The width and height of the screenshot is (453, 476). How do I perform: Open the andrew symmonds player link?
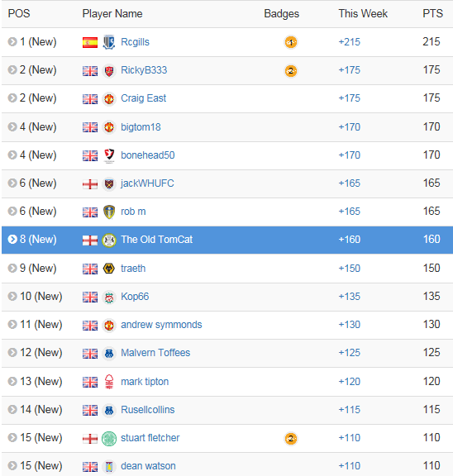[161, 325]
